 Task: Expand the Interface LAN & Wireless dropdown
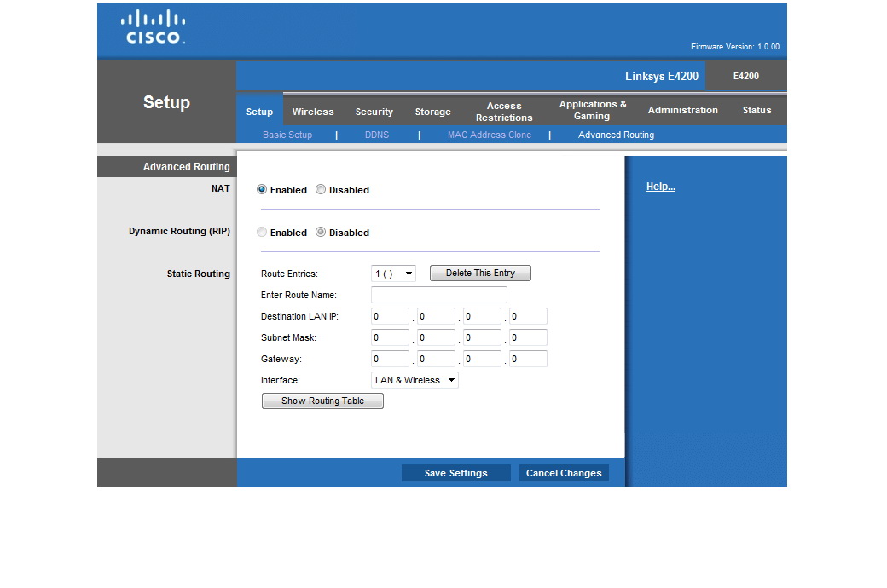tap(415, 380)
